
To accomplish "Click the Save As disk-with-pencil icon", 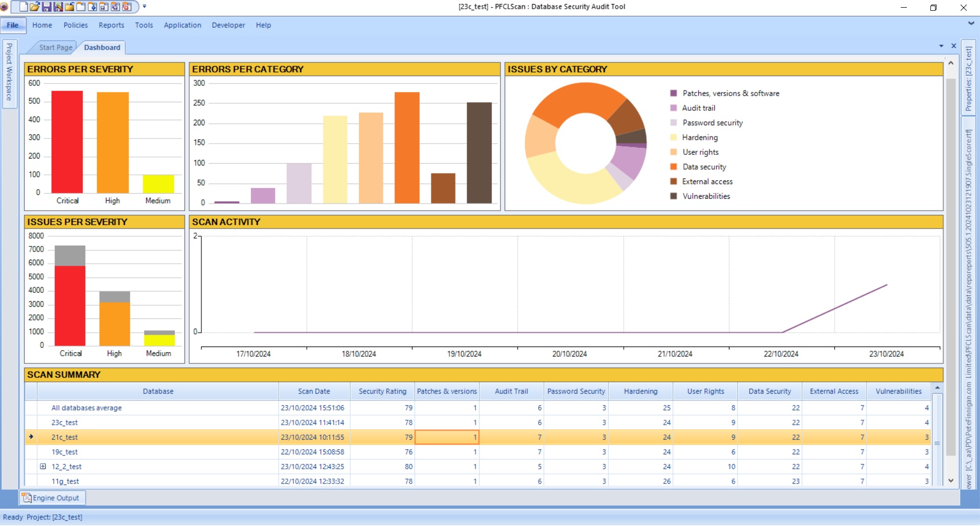I will pyautogui.click(x=58, y=7).
